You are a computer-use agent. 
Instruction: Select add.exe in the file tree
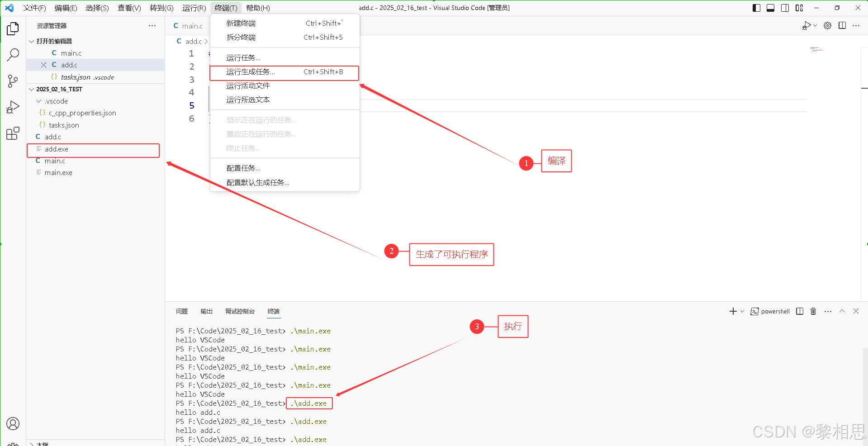pyautogui.click(x=95, y=149)
